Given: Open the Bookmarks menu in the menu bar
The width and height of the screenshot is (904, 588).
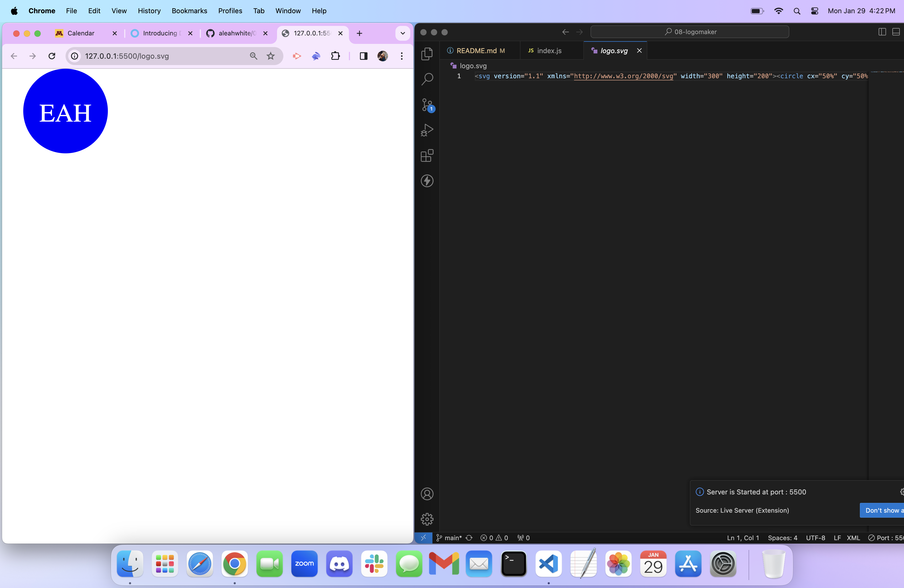Looking at the screenshot, I should click(x=189, y=11).
